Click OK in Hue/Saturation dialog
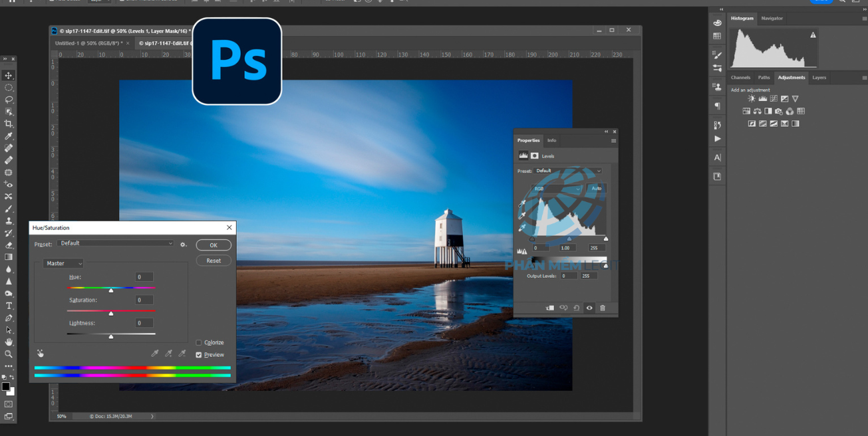The image size is (868, 436). 214,245
